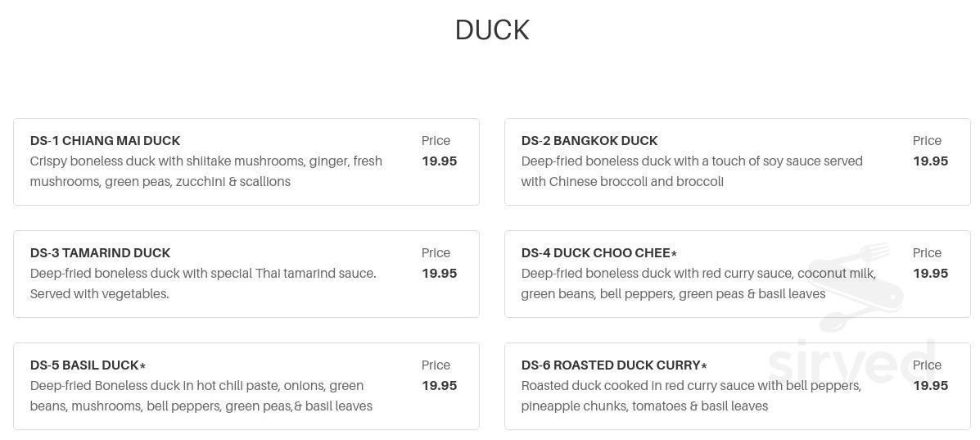Click the Chiang Mai Duck shiitake mushrooms description
Screen dimensions: 980x440
click(x=206, y=171)
